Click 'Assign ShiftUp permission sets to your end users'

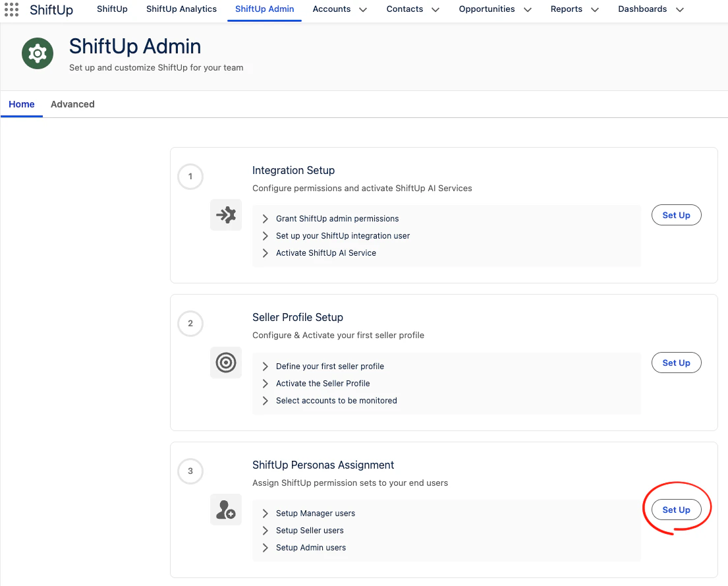tap(350, 483)
